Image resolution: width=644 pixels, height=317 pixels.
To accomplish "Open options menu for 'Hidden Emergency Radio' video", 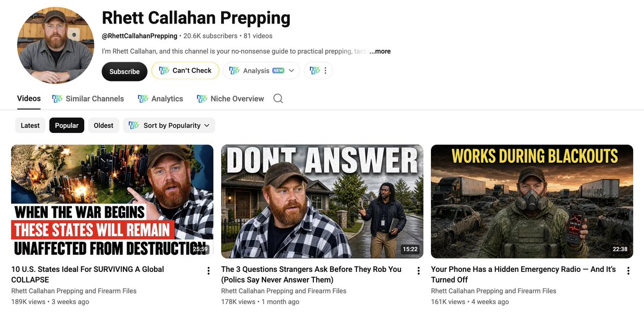I will point(628,271).
